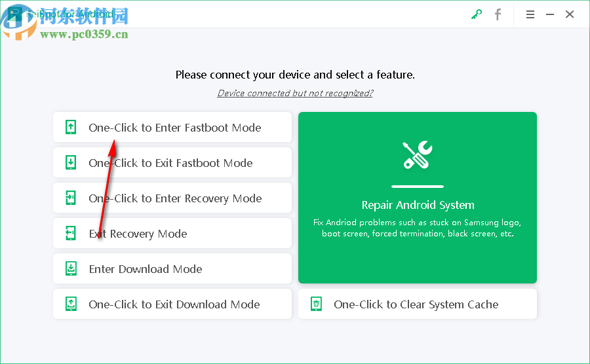Choose the Exit Recovery Mode option
590x364 pixels.
[x=172, y=233]
